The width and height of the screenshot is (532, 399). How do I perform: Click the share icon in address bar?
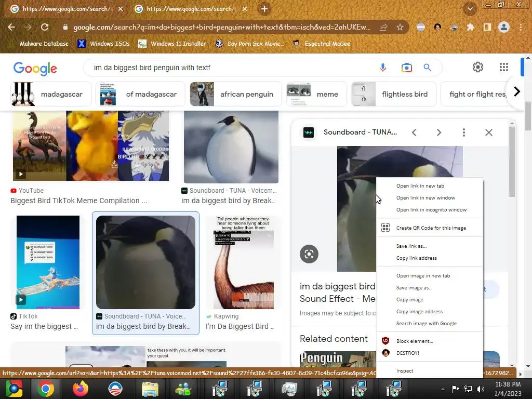click(x=383, y=27)
